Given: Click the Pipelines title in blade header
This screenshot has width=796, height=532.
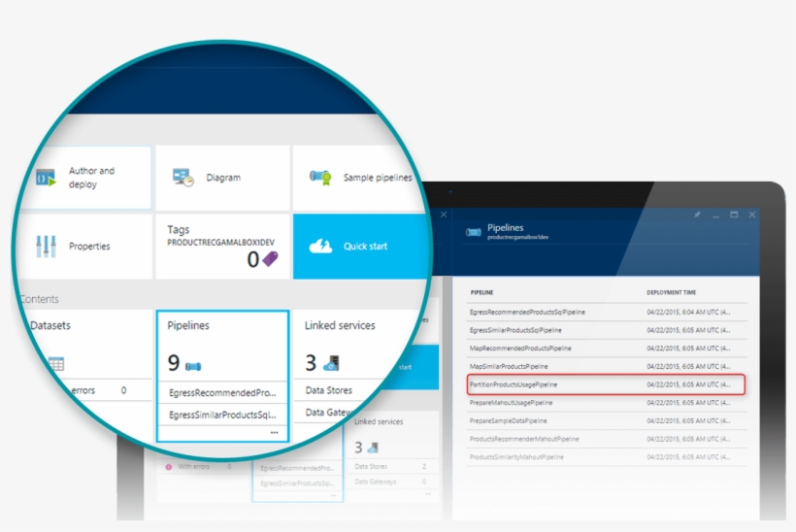Looking at the screenshot, I should pyautogui.click(x=505, y=227).
